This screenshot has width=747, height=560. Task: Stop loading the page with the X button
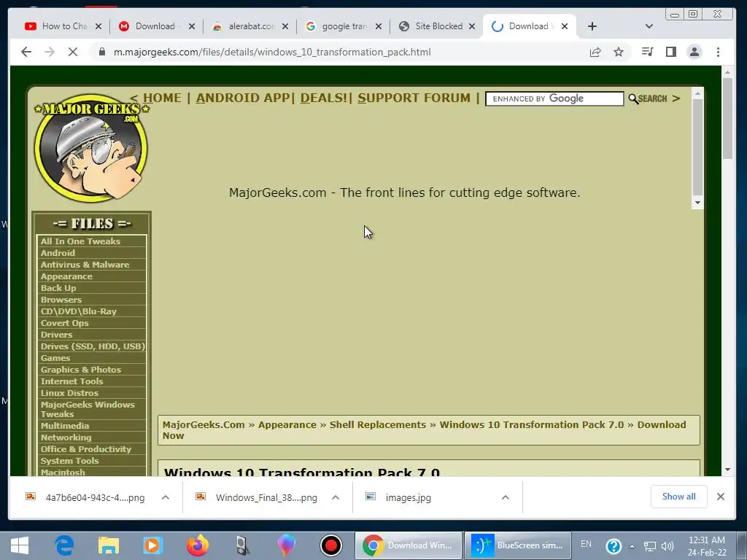click(x=72, y=52)
